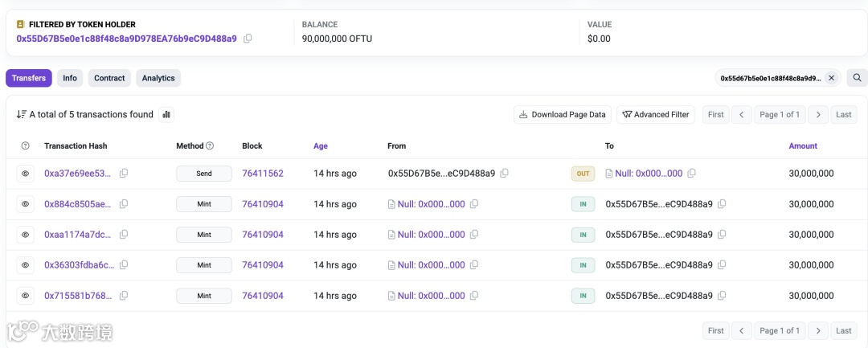Viewport: 868px width, 348px height.
Task: Open the search magnifier button
Action: (x=857, y=78)
